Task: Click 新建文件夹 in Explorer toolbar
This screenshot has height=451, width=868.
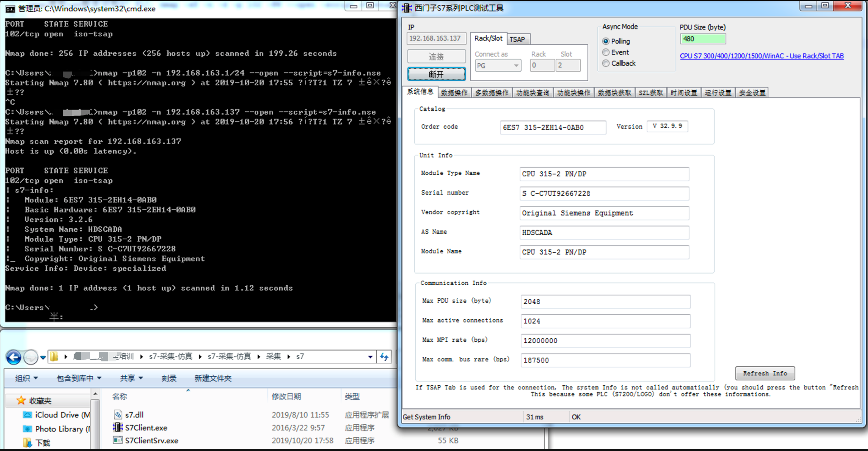Action: (213, 378)
